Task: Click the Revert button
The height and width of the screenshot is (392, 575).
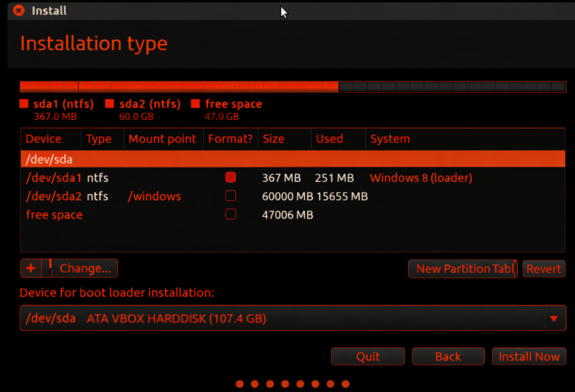Action: 544,269
